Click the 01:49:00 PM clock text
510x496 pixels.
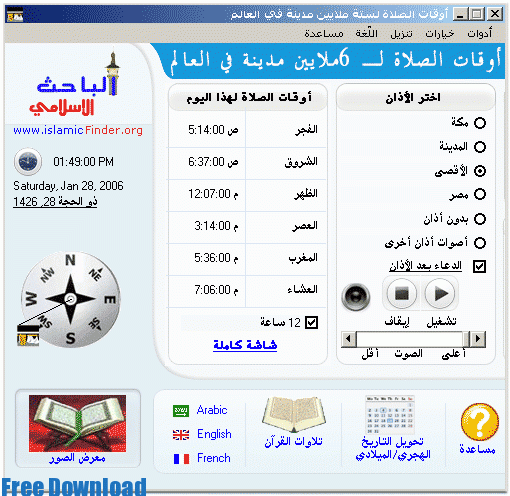(83, 162)
